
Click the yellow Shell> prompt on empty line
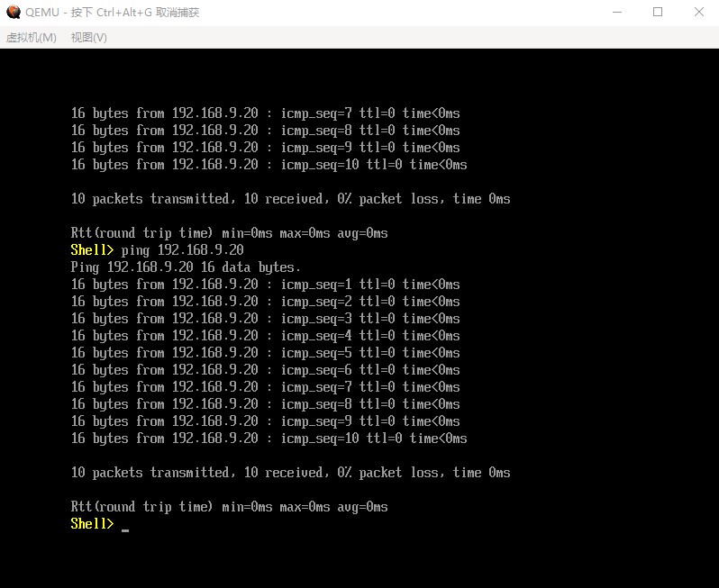pyautogui.click(x=92, y=524)
